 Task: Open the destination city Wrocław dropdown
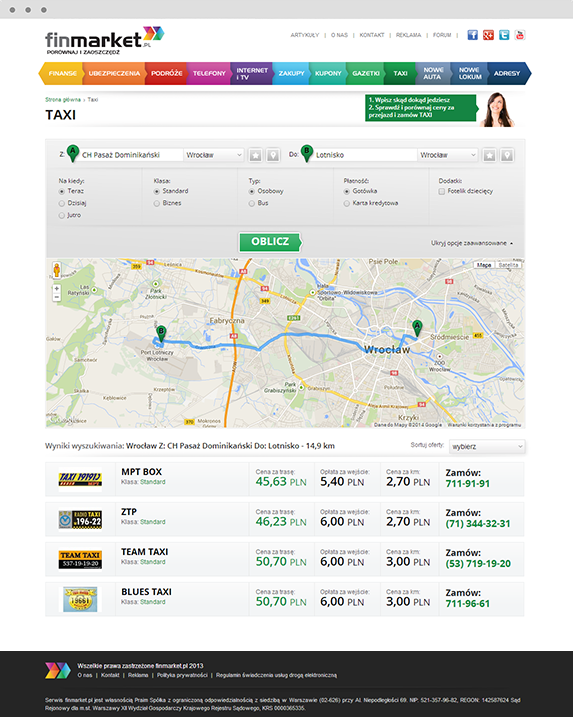pyautogui.click(x=448, y=155)
